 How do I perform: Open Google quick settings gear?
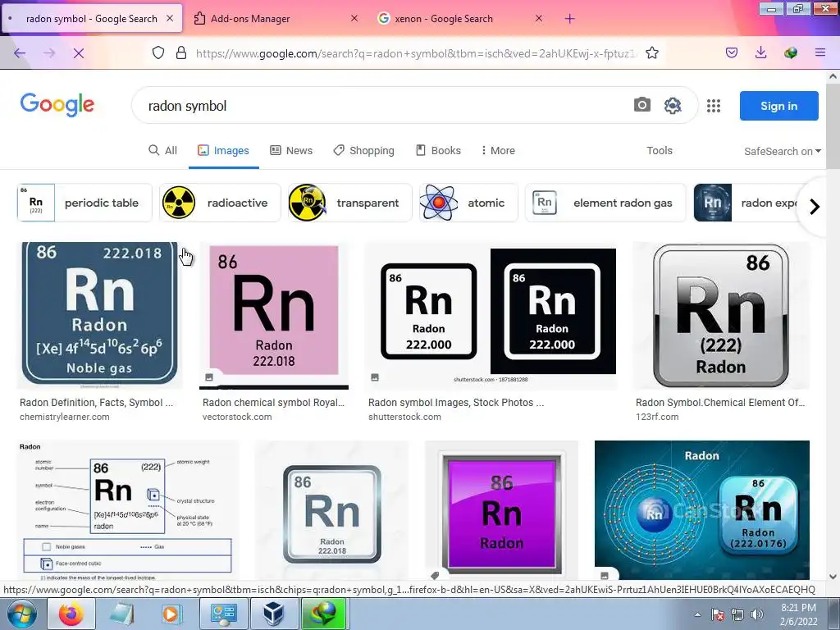[x=673, y=106]
